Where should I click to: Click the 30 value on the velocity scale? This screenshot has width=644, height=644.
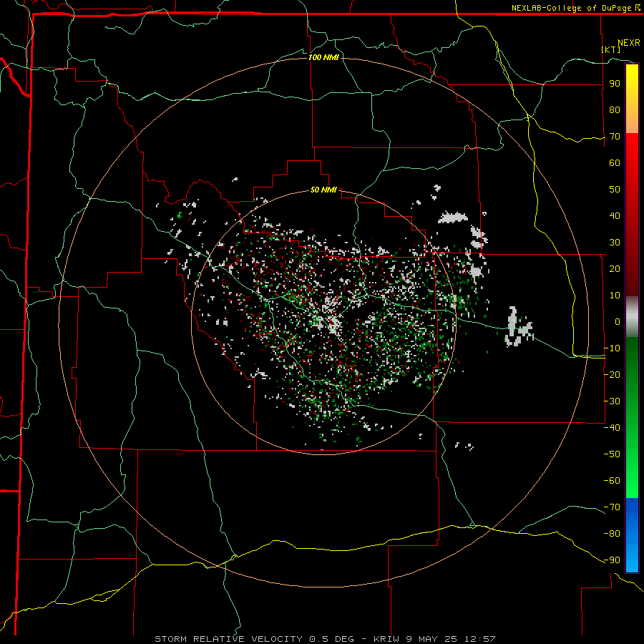(x=615, y=243)
